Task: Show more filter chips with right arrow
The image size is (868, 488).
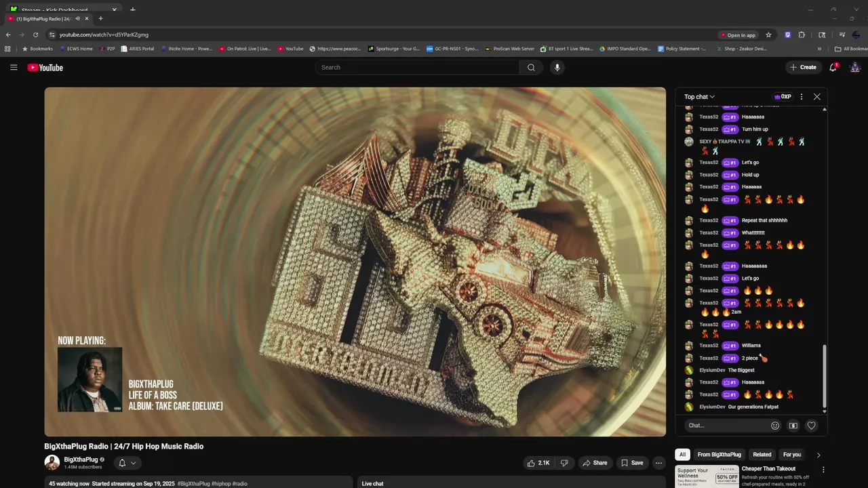Action: (818, 455)
